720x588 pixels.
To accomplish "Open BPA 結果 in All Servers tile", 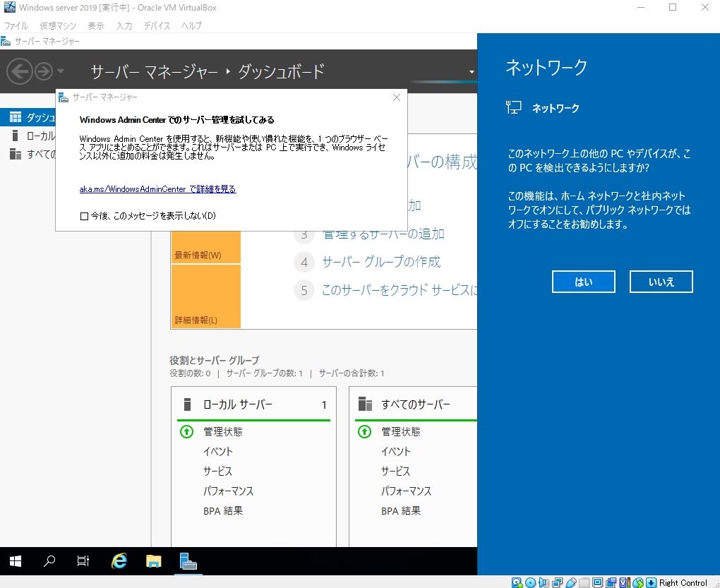I will point(400,511).
